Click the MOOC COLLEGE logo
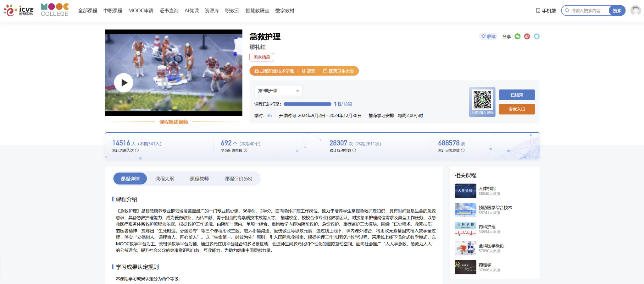 pyautogui.click(x=55, y=10)
